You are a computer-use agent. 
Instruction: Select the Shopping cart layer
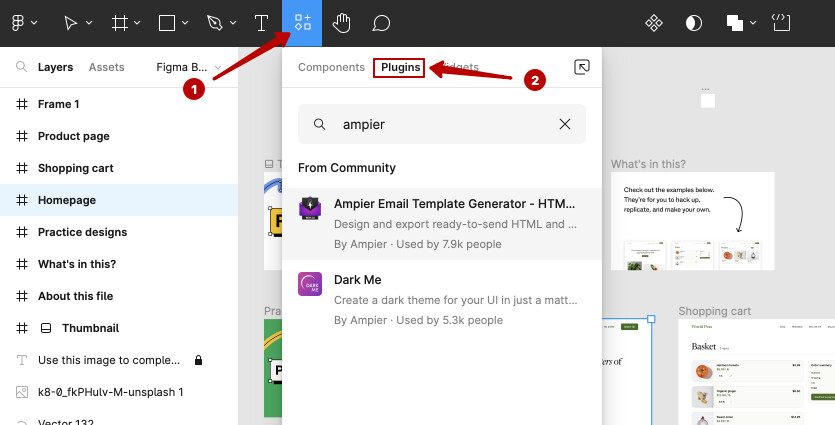[119, 168]
